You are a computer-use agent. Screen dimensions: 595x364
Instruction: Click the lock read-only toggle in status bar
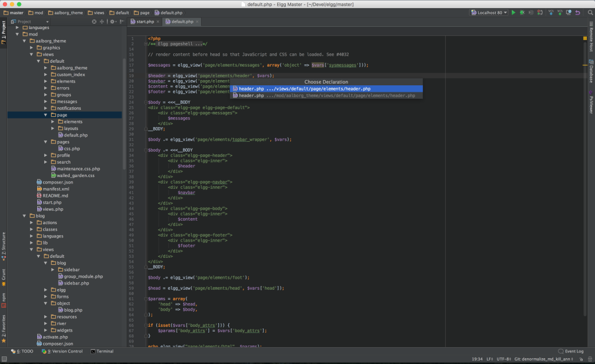(x=581, y=359)
